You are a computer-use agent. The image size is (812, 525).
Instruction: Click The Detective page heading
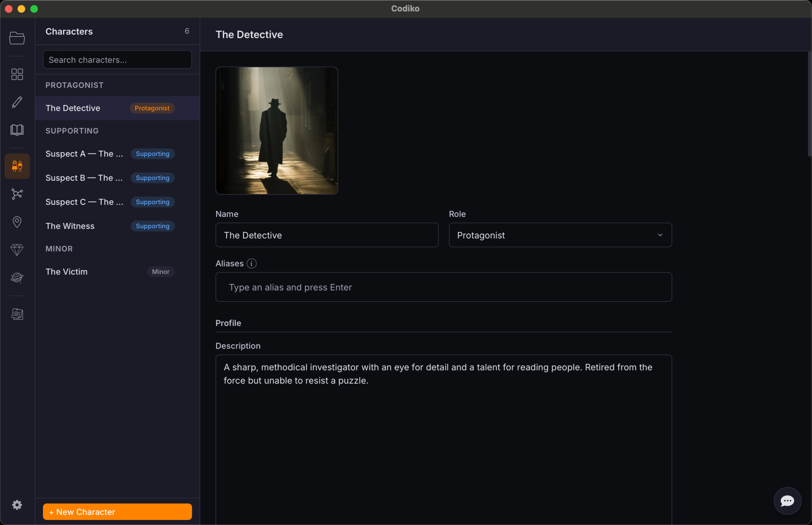pyautogui.click(x=249, y=35)
